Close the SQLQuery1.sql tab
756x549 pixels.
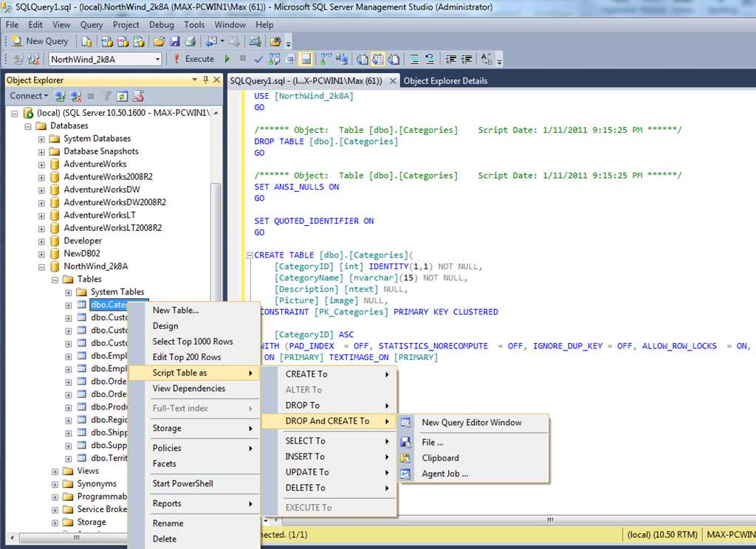coord(393,80)
